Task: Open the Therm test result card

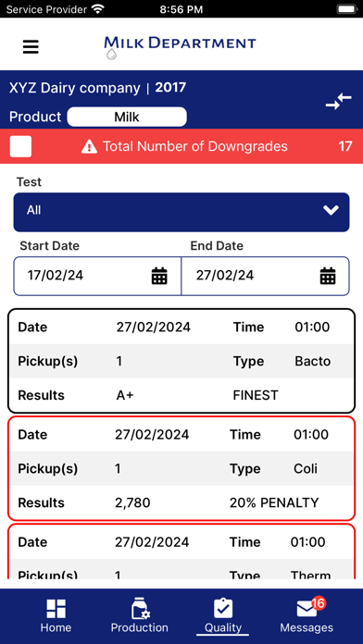Action: click(181, 551)
